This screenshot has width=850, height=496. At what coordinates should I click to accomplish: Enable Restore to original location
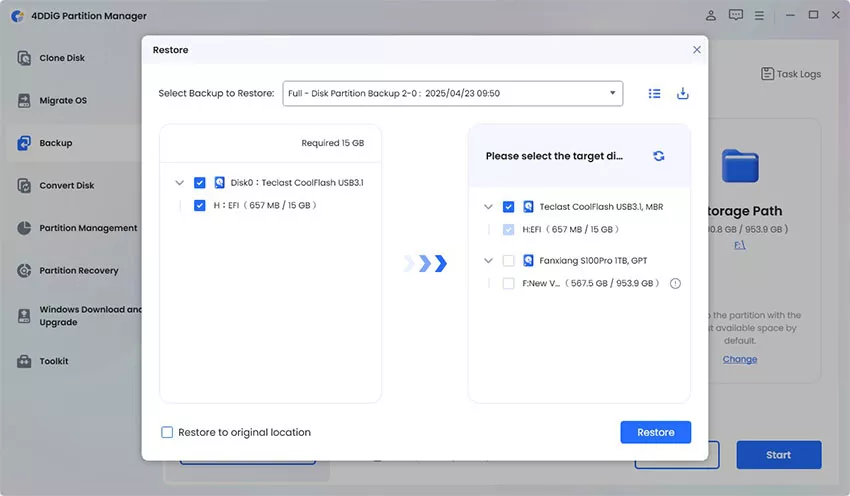(167, 432)
